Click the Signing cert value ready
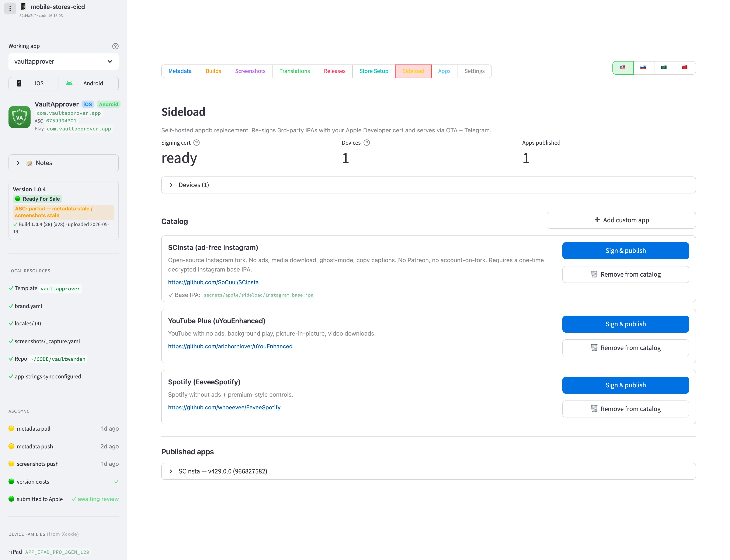The width and height of the screenshot is (730, 560). 179,158
